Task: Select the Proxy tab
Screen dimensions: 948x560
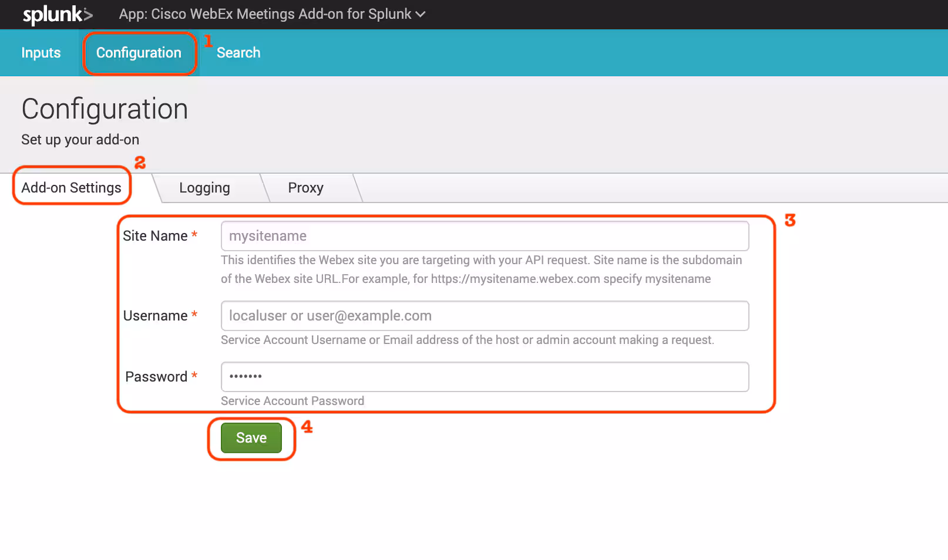Action: [305, 188]
